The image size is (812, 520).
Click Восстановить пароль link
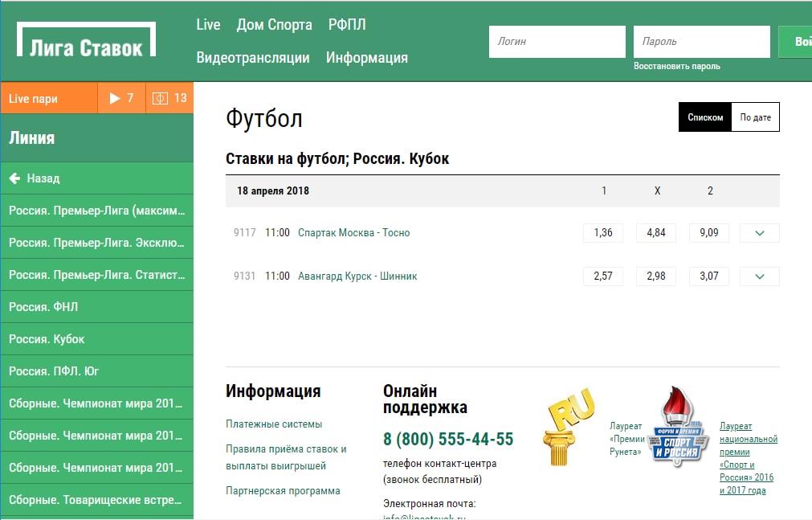tap(676, 67)
